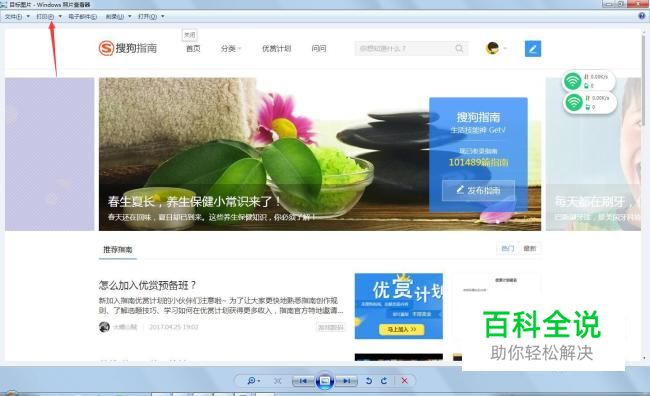650x396 pixels.
Task: Open the 打开(O) dropdown menu
Action: (x=150, y=17)
